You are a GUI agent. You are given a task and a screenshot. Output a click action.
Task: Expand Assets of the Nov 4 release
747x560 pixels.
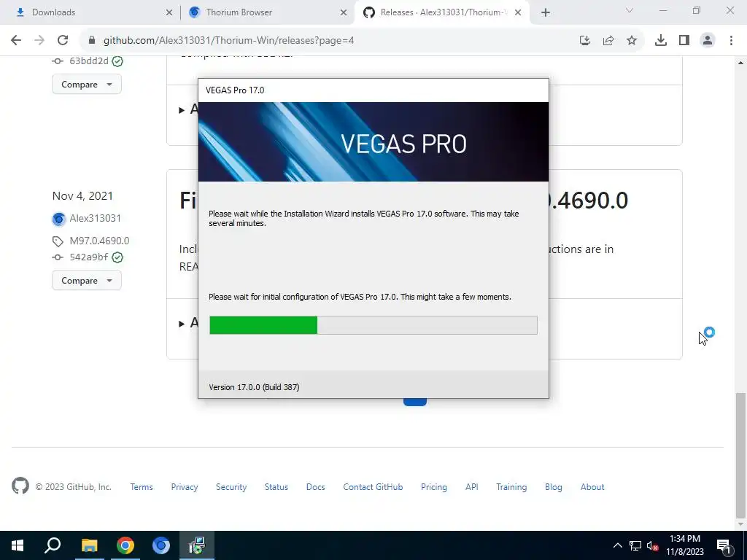[187, 323]
